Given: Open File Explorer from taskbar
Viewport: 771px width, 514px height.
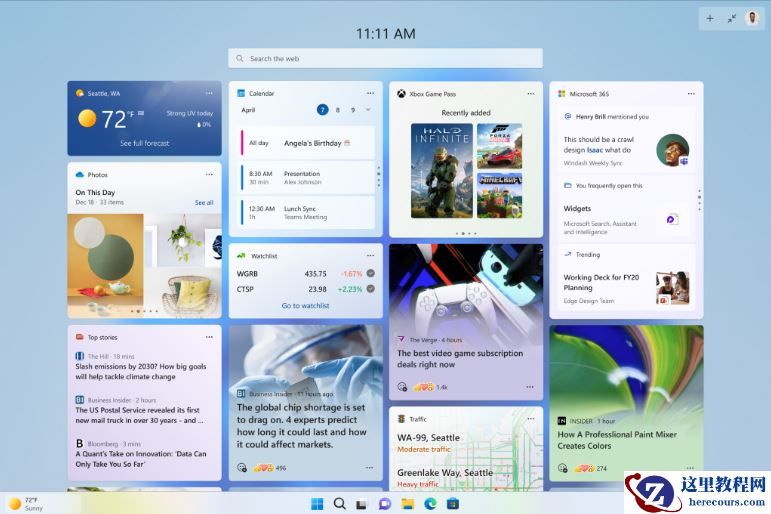Looking at the screenshot, I should [x=407, y=504].
